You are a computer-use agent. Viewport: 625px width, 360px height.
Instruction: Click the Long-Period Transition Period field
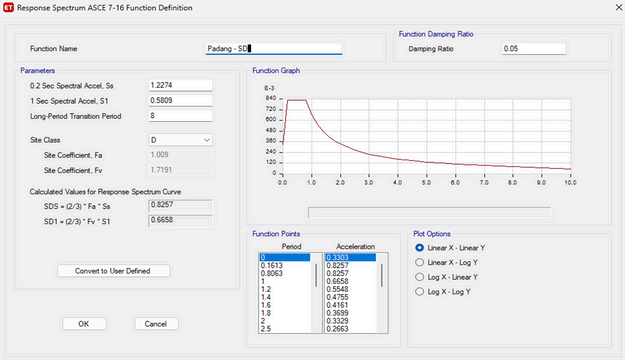point(181,116)
